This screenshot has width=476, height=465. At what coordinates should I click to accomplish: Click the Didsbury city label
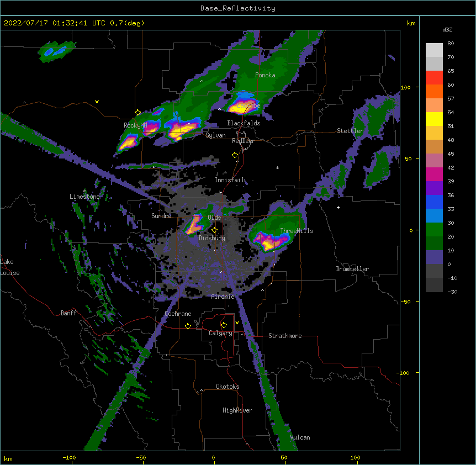(x=211, y=238)
